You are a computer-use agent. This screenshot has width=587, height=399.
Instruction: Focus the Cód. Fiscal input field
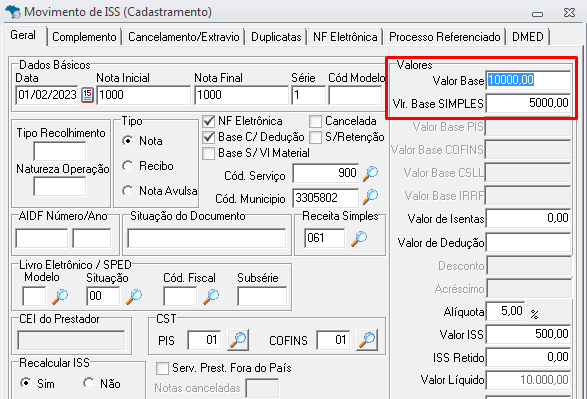[180, 296]
